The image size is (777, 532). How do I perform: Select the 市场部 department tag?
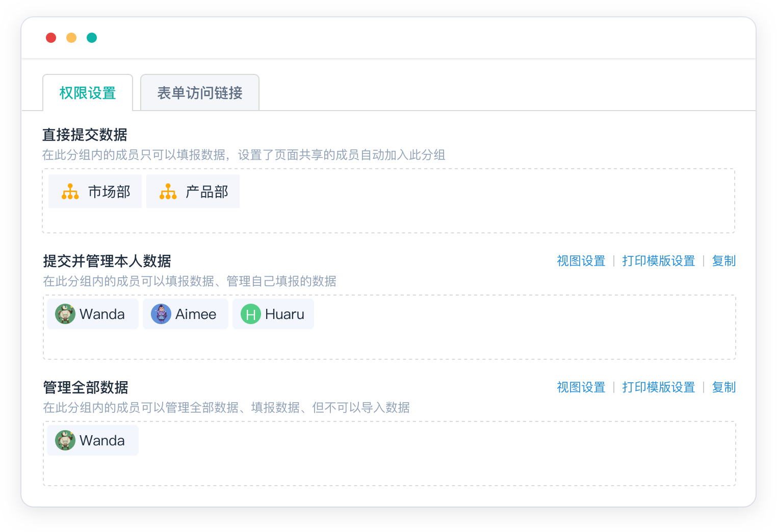109,192
